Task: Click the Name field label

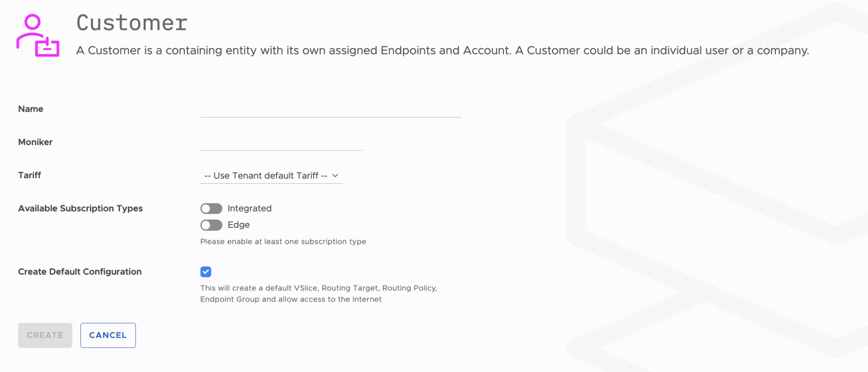Action: point(31,109)
